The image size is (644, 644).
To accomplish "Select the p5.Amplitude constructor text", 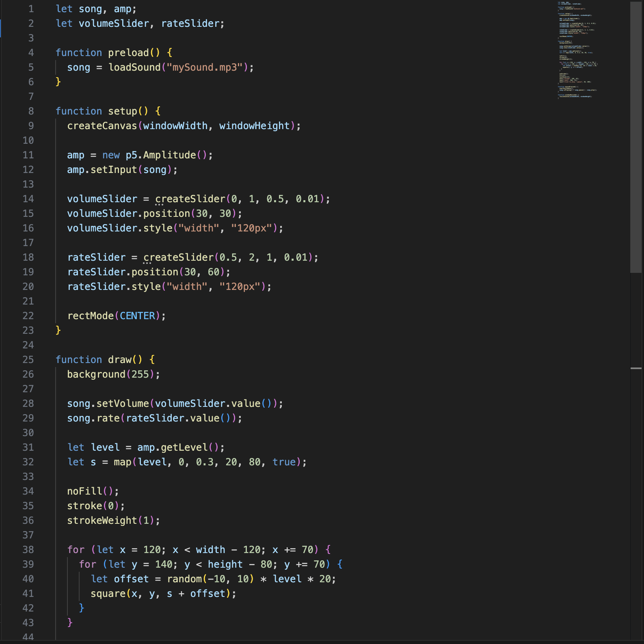I will (x=161, y=155).
